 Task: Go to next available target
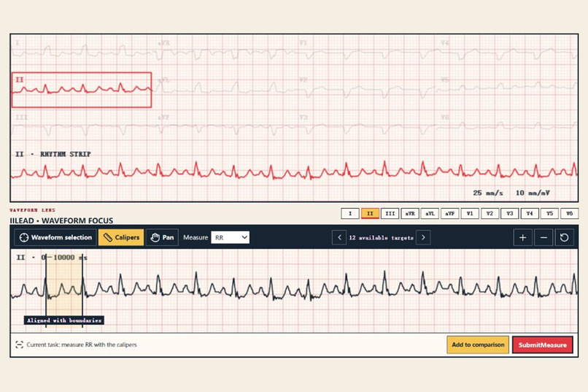coord(423,237)
